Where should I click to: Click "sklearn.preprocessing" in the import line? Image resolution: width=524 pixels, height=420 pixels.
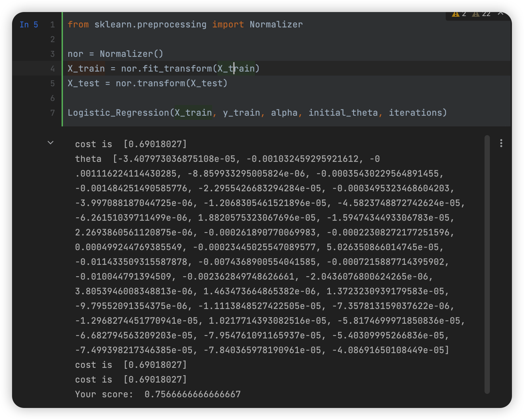pos(151,24)
